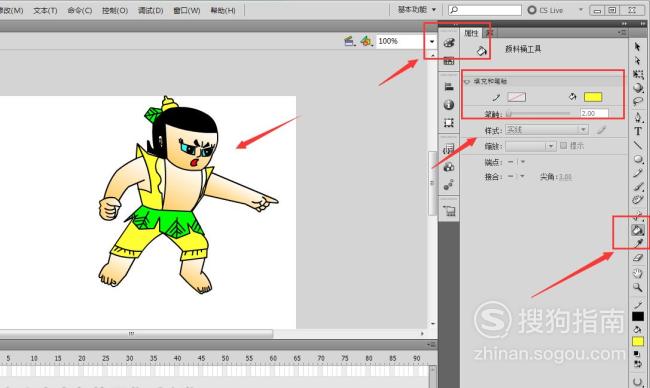Collapse the 填充和笔触 section

[x=467, y=82]
